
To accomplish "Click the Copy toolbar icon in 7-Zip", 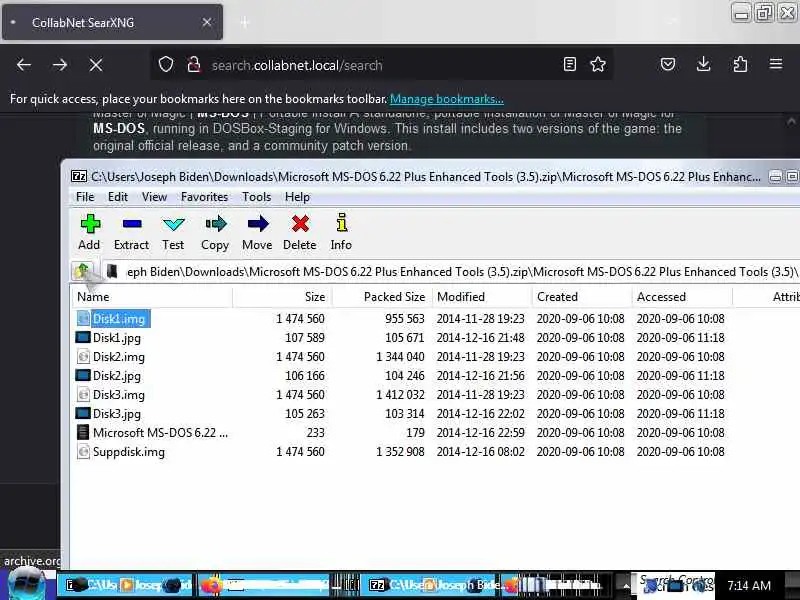I will (215, 232).
